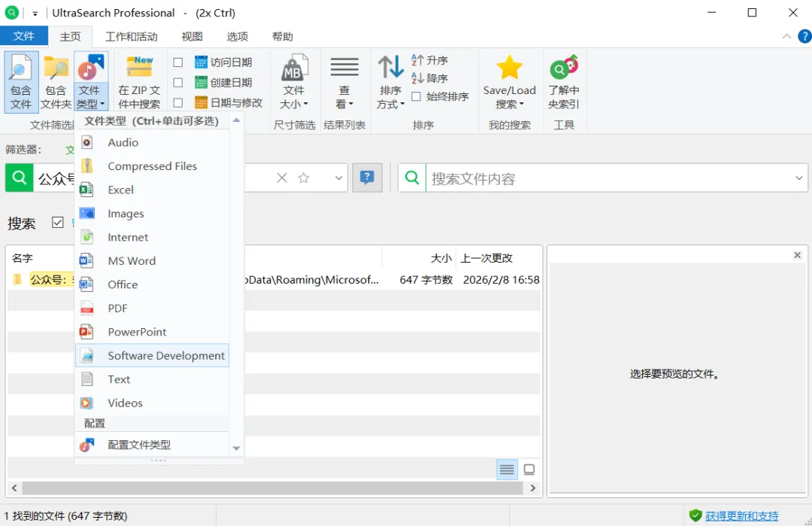The height and width of the screenshot is (526, 812).
Task: Choose Ascending (升序) sort order
Action: (430, 60)
